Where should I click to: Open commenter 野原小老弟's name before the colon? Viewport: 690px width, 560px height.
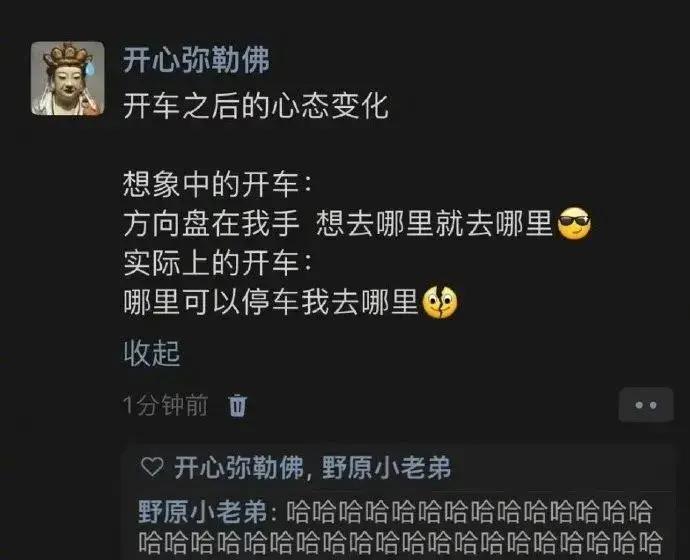pyautogui.click(x=203, y=512)
